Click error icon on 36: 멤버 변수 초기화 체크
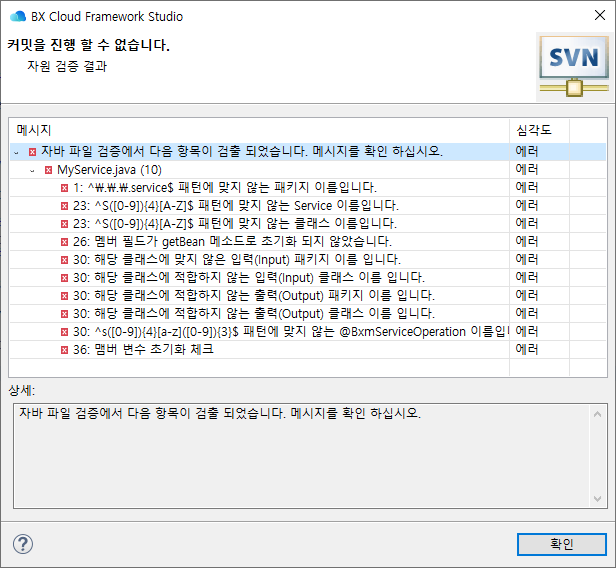Image resolution: width=616 pixels, height=568 pixels. point(64,350)
